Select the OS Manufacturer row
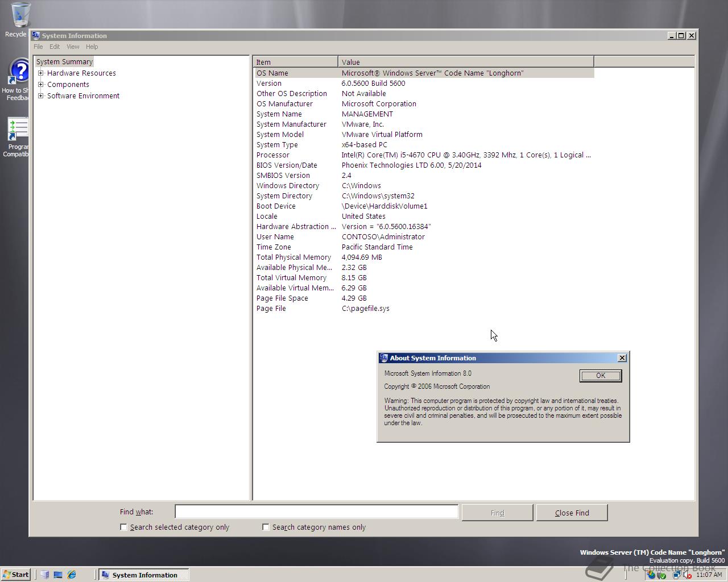The width and height of the screenshot is (728, 582). [x=424, y=103]
